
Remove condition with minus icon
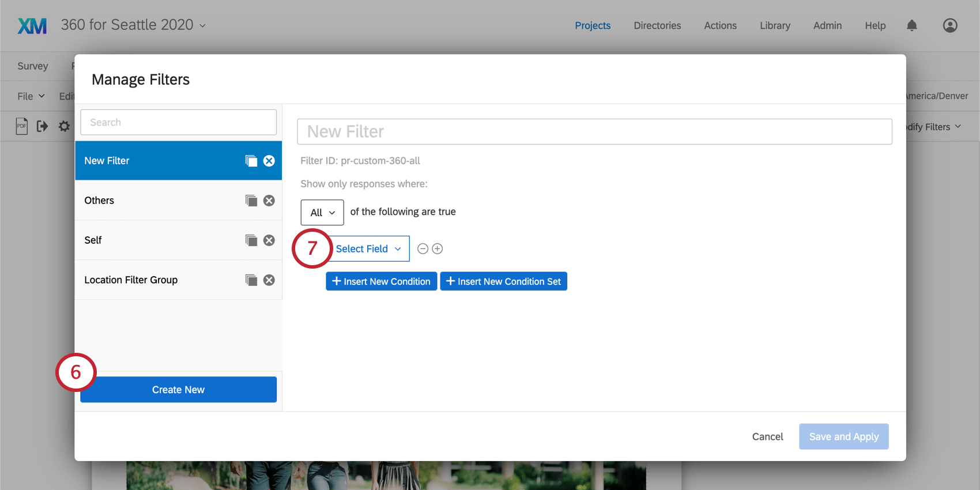coord(423,249)
